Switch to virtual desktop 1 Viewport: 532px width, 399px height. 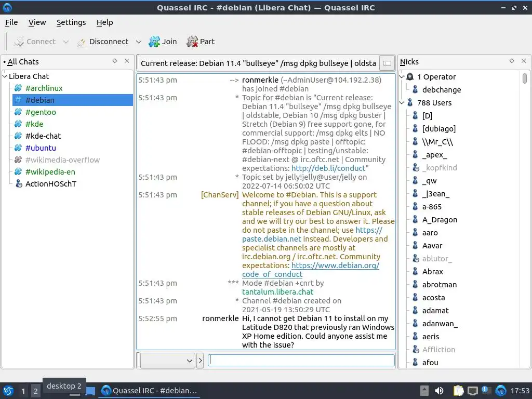click(23, 391)
